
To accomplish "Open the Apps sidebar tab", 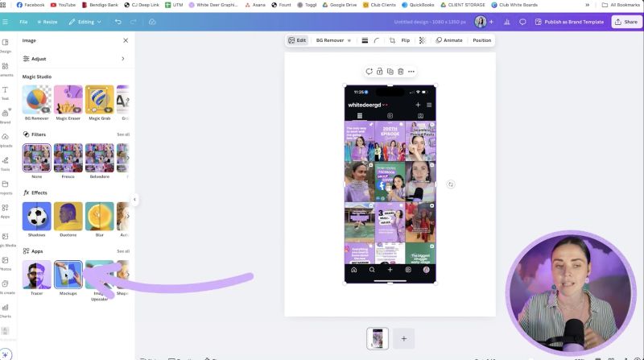I will tap(6, 211).
